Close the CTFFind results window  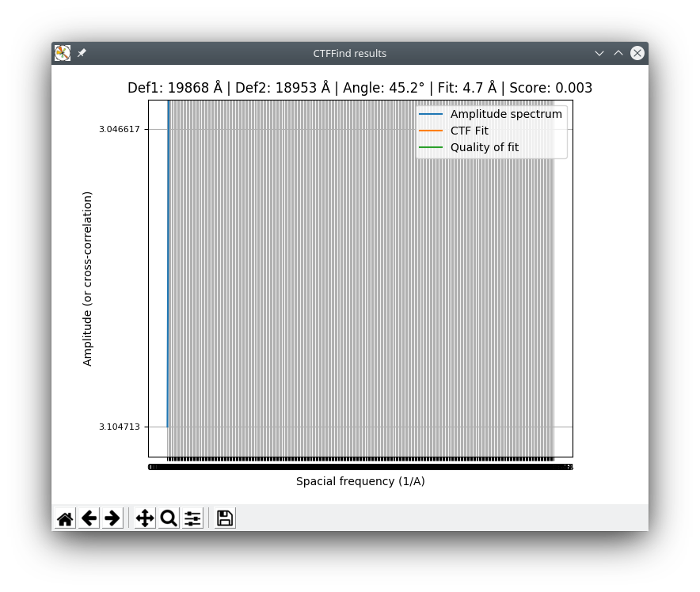point(637,53)
